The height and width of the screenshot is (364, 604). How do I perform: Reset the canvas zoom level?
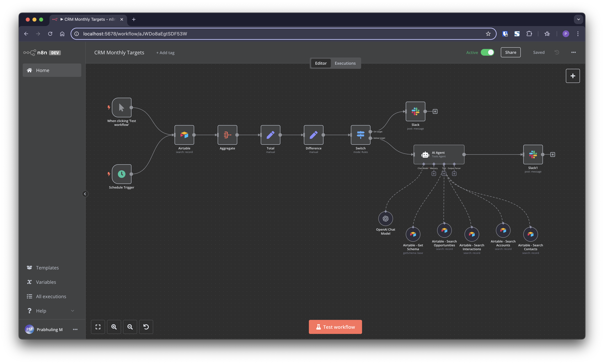146,327
